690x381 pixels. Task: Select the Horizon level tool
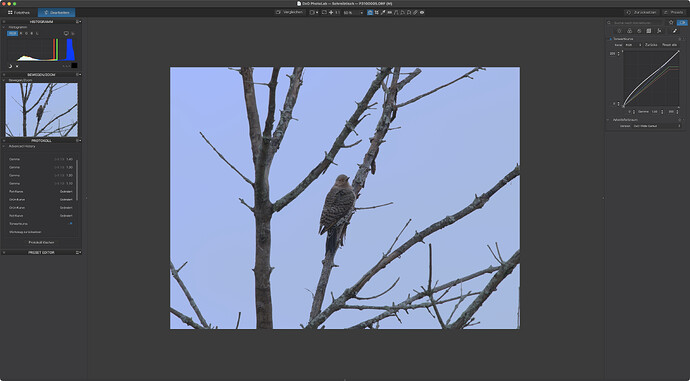(x=389, y=12)
